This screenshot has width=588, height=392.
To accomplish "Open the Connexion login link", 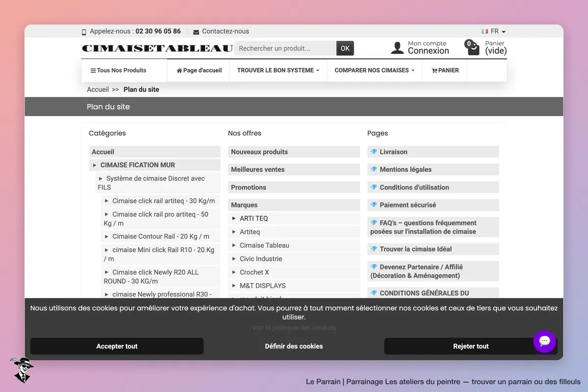I will click(428, 51).
